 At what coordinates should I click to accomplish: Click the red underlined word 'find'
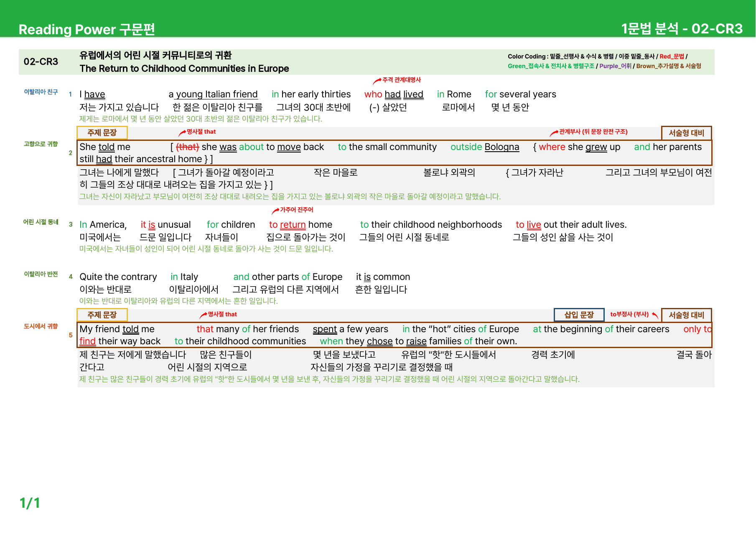click(x=88, y=341)
